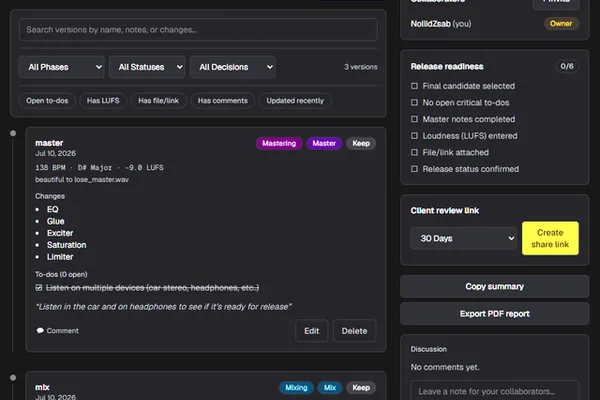Click the mix version timeline dot

tap(13, 377)
